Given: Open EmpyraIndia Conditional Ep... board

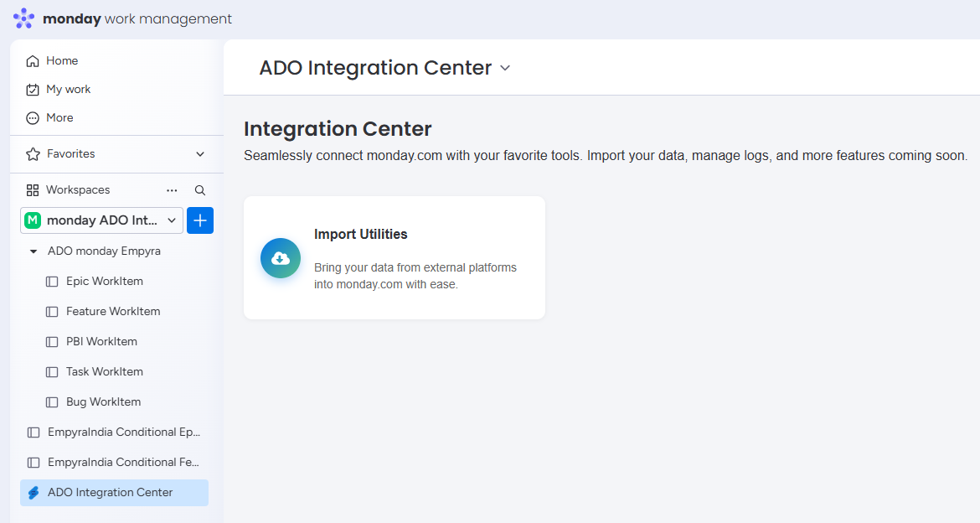Looking at the screenshot, I should pos(124,432).
